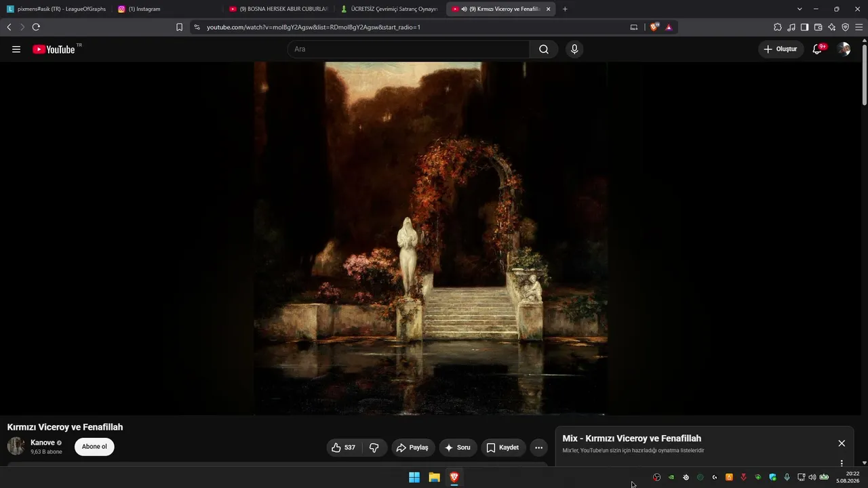
Task: Open the Kanove channel name link
Action: point(43,443)
